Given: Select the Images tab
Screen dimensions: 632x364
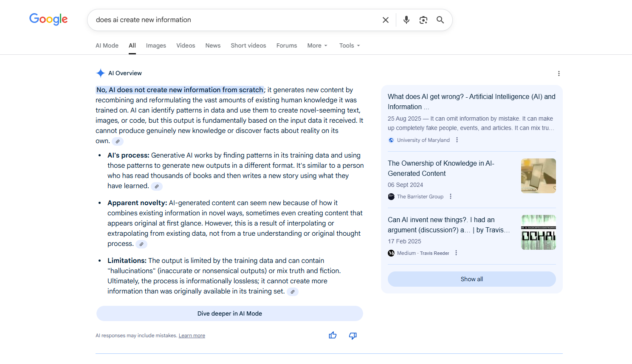Looking at the screenshot, I should coord(156,45).
